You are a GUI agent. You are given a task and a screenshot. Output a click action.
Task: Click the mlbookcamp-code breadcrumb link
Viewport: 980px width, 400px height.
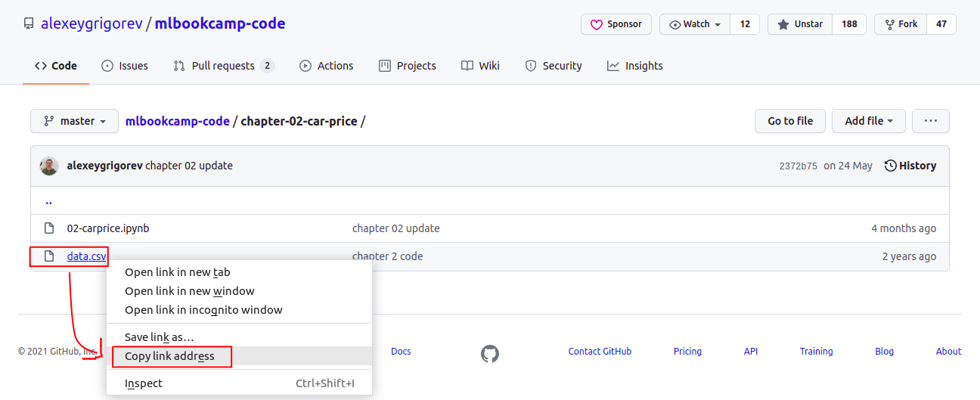pyautogui.click(x=178, y=121)
